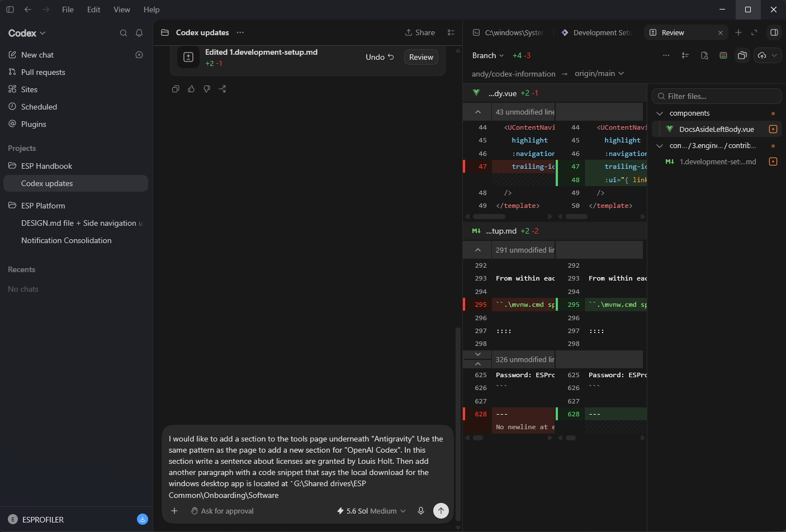Viewport: 786px width, 532px height.
Task: Toggle the left sidebar panel icon
Action: 10,9
